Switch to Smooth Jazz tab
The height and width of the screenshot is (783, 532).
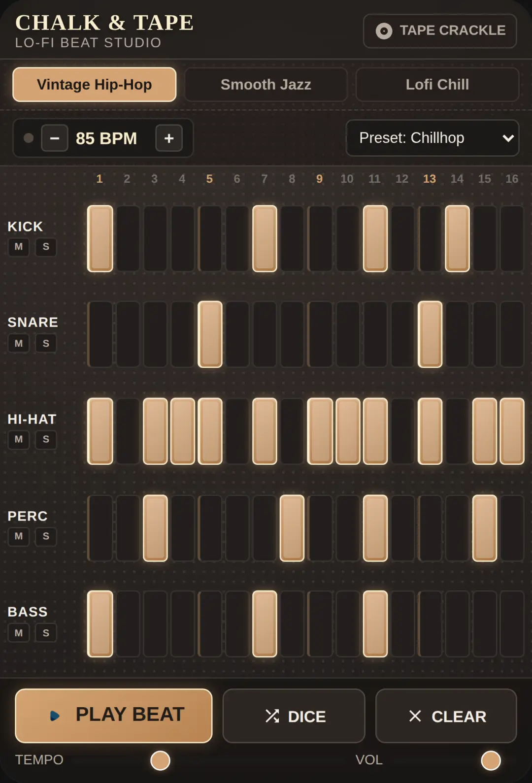coord(266,85)
